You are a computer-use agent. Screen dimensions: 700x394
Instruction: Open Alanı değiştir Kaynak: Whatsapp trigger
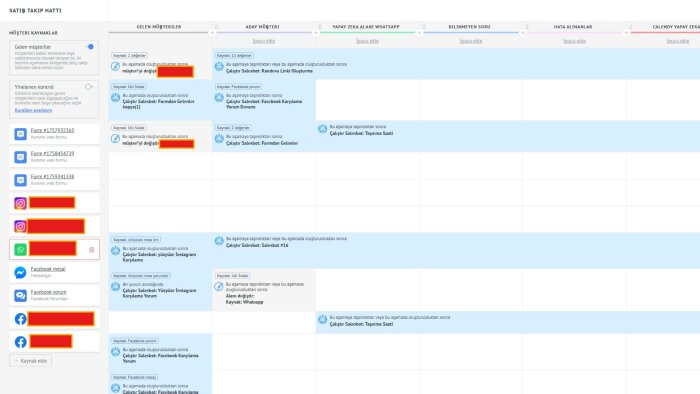click(x=245, y=299)
